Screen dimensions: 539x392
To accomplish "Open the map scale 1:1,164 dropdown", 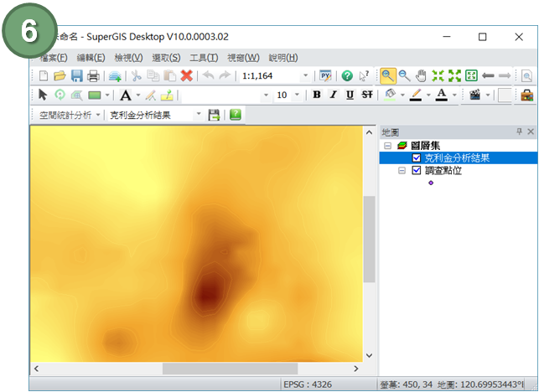I will point(305,75).
